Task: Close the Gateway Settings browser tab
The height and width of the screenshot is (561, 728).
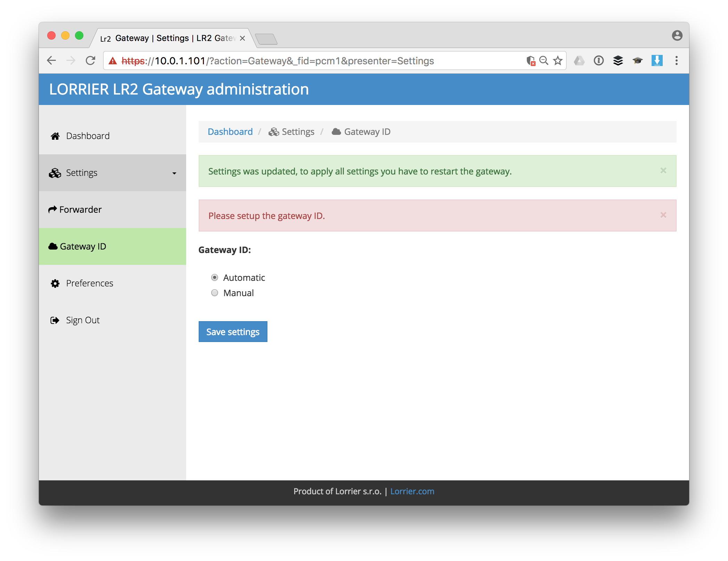Action: (242, 38)
